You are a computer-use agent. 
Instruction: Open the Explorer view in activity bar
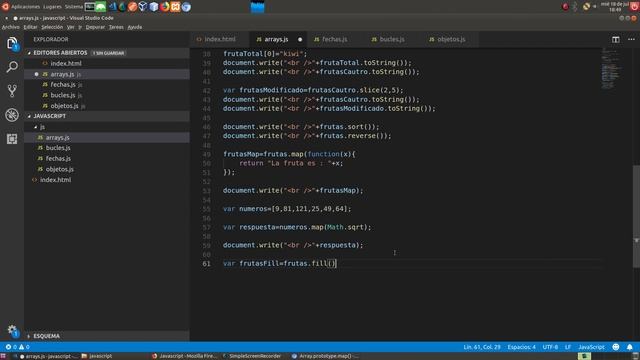[12, 43]
